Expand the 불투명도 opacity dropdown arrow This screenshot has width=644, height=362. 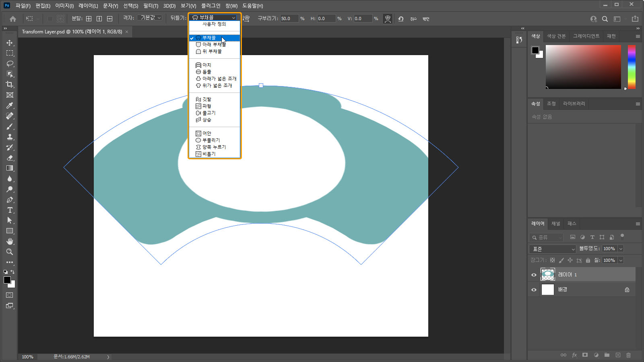(621, 249)
